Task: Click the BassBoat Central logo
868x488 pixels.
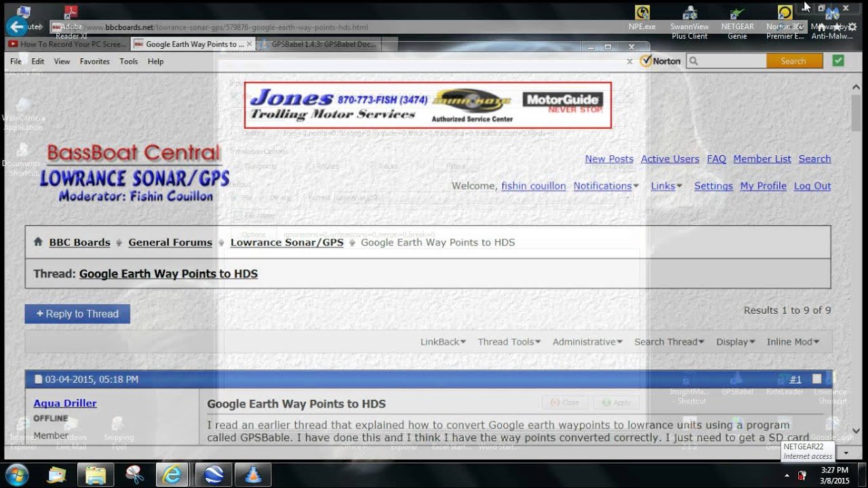Action: tap(134, 173)
